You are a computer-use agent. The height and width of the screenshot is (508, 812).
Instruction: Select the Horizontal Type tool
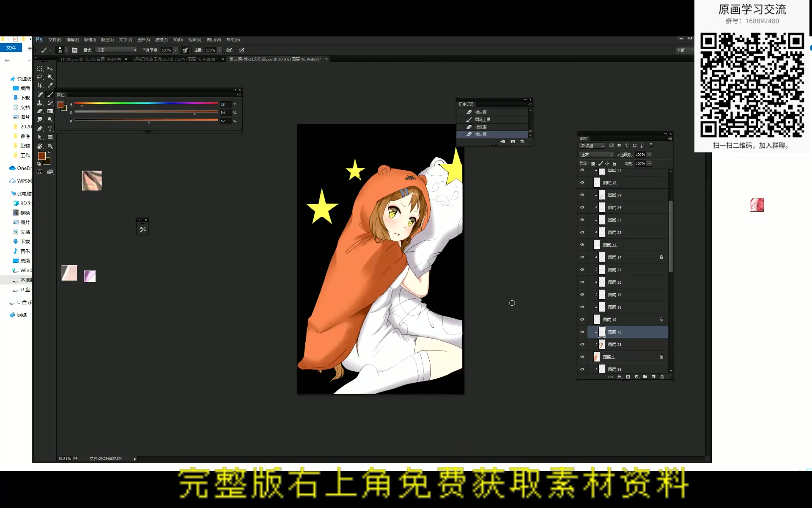[50, 129]
